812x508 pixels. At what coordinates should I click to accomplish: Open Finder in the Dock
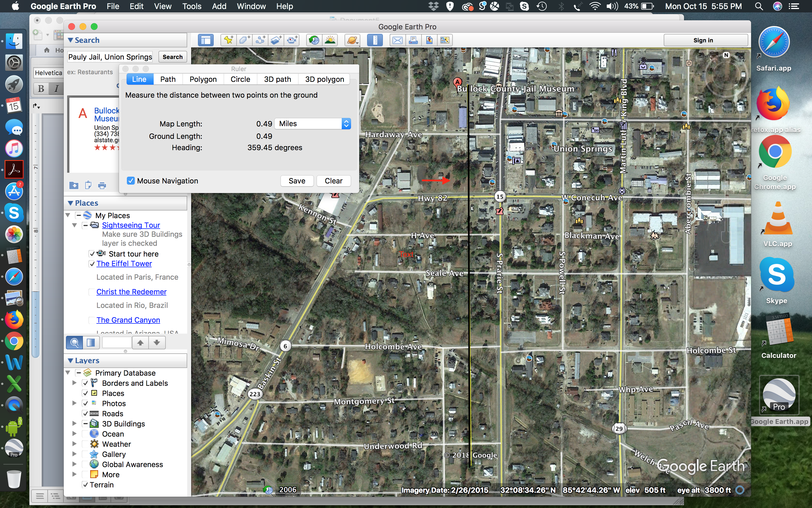[x=14, y=41]
